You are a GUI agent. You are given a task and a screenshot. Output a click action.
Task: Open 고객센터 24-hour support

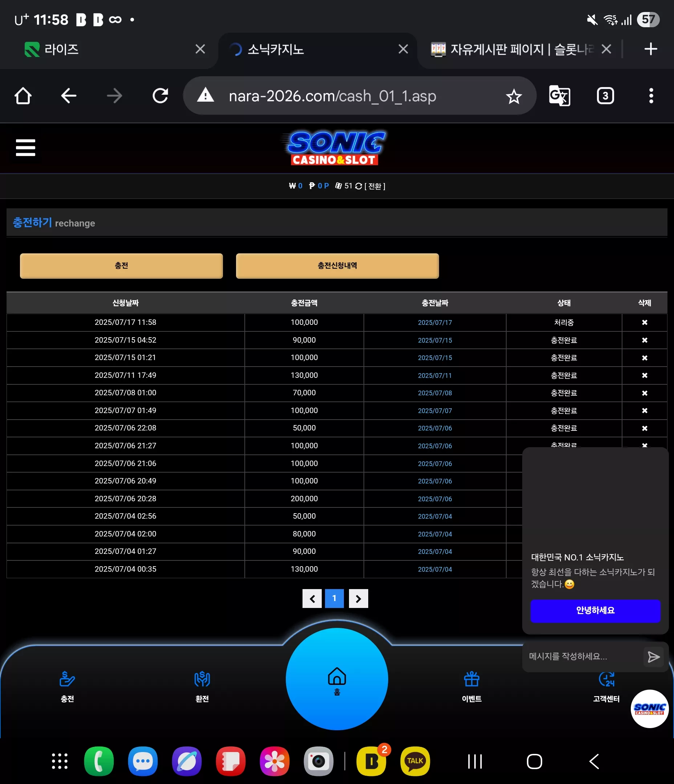pyautogui.click(x=606, y=687)
